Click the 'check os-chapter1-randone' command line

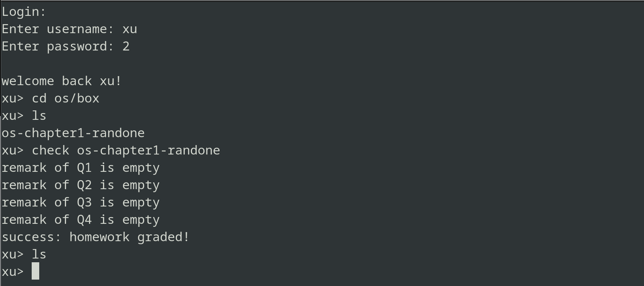tap(126, 150)
